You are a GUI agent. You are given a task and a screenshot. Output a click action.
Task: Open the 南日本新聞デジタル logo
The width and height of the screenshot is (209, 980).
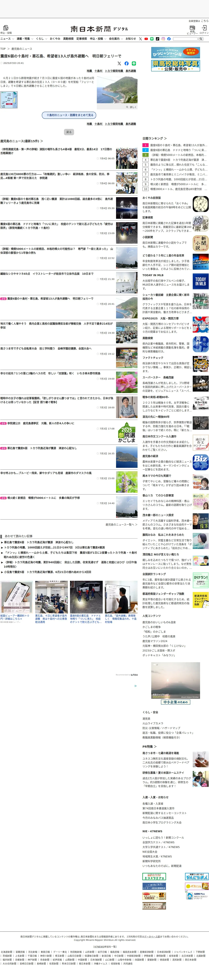[99, 29]
